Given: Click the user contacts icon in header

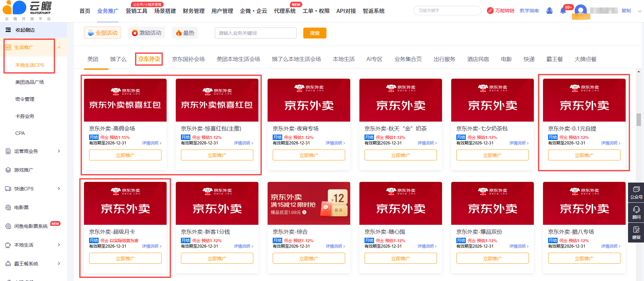Looking at the screenshot, I should (x=549, y=11).
